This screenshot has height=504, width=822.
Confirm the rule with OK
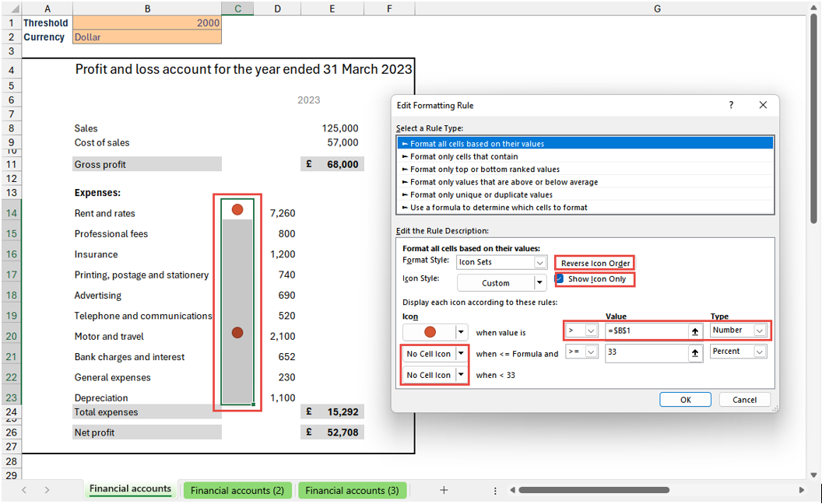(685, 399)
